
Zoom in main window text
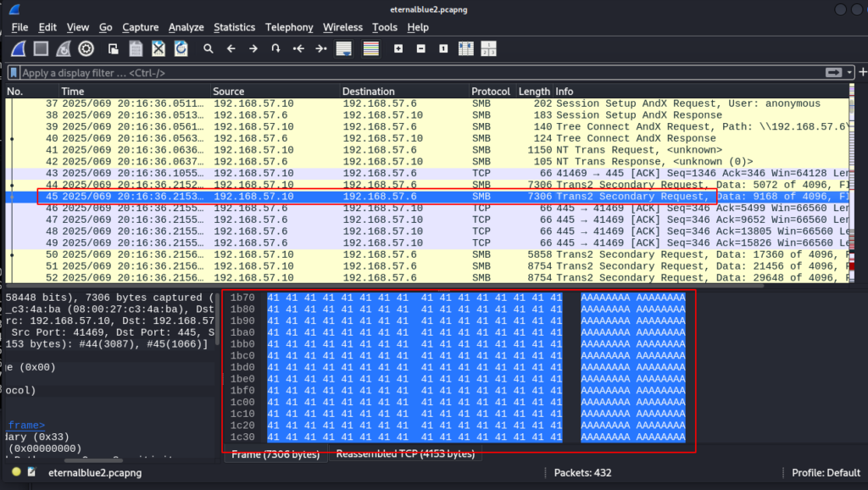click(x=398, y=48)
